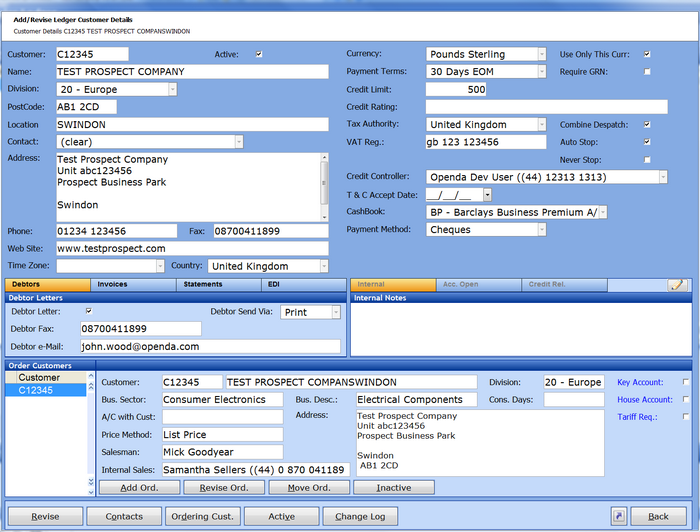Select C12345 in Order Customers list
700x532 pixels.
[x=46, y=390]
